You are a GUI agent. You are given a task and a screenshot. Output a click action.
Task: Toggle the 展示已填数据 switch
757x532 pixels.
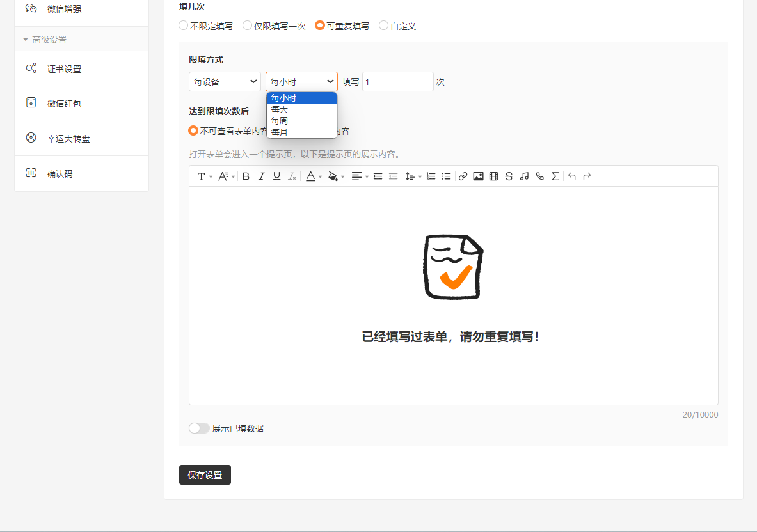[199, 428]
